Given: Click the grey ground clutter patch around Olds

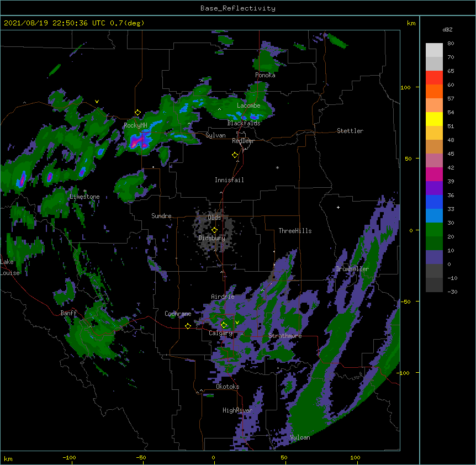Looking at the screenshot, I should pos(214,231).
